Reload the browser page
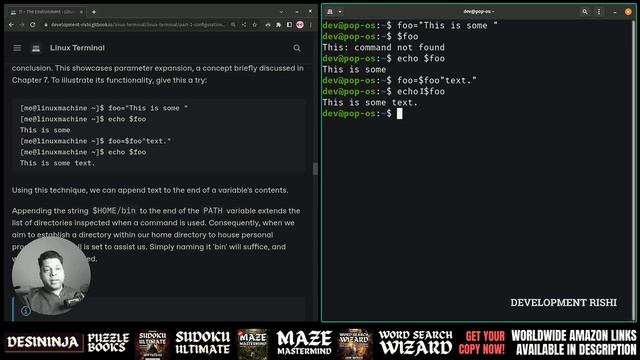Screen dimensions: 640x360 pos(33,25)
